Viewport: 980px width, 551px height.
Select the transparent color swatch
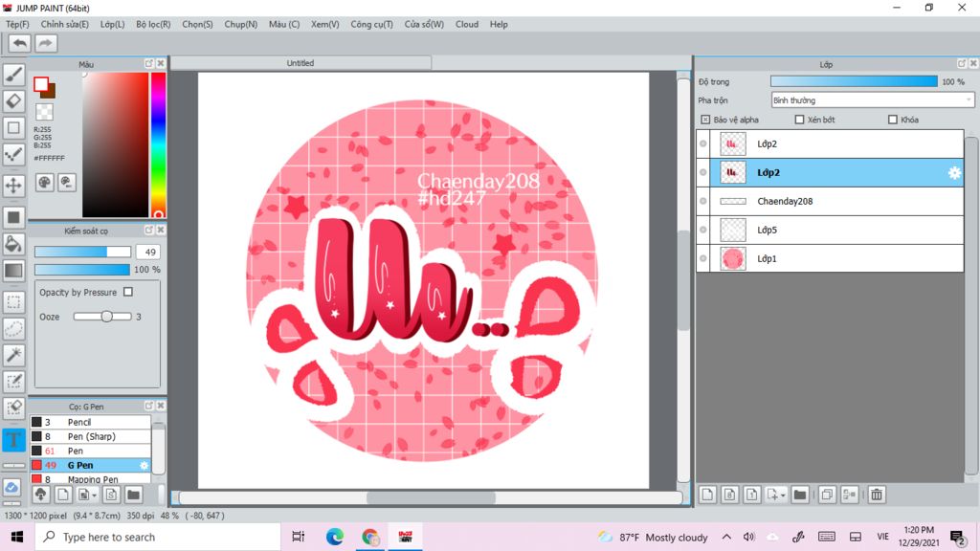(44, 112)
